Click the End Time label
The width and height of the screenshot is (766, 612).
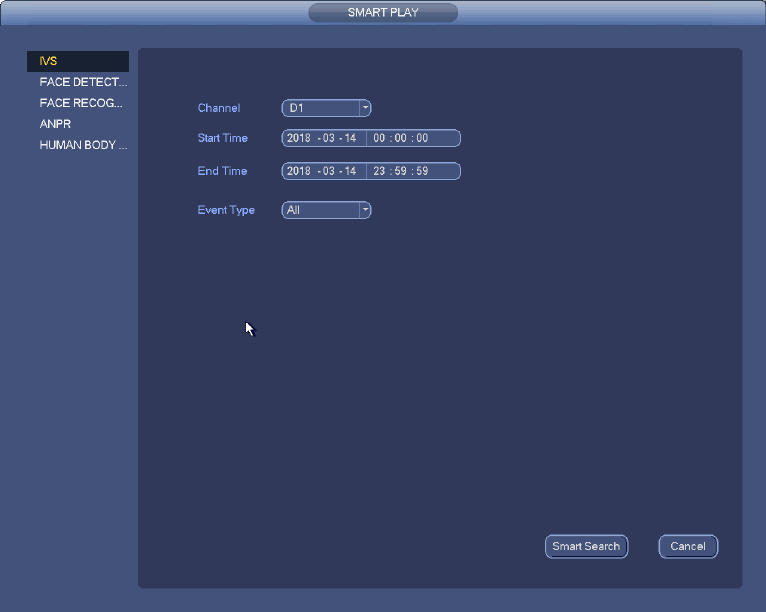coord(222,171)
